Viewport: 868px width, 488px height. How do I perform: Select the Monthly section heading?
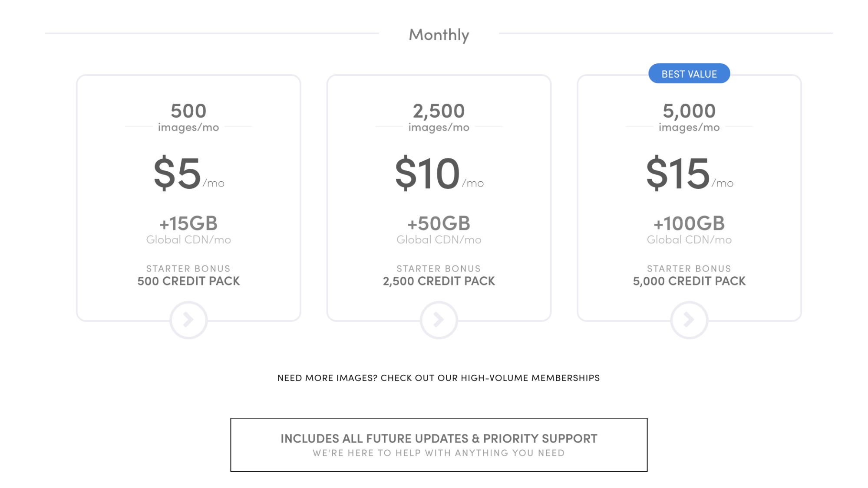[439, 35]
